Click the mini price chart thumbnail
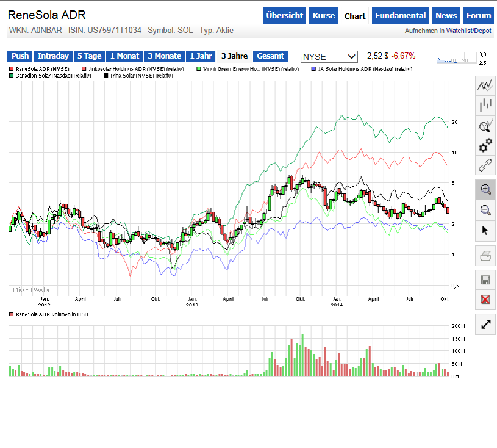Viewport: 497px width, 448px height. [457, 59]
